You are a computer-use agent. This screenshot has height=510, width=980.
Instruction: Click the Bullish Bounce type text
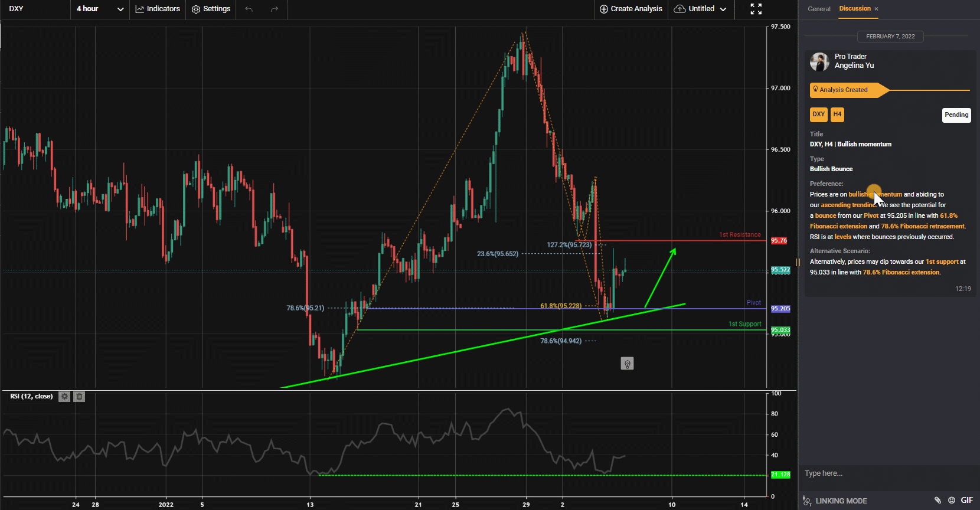point(831,169)
